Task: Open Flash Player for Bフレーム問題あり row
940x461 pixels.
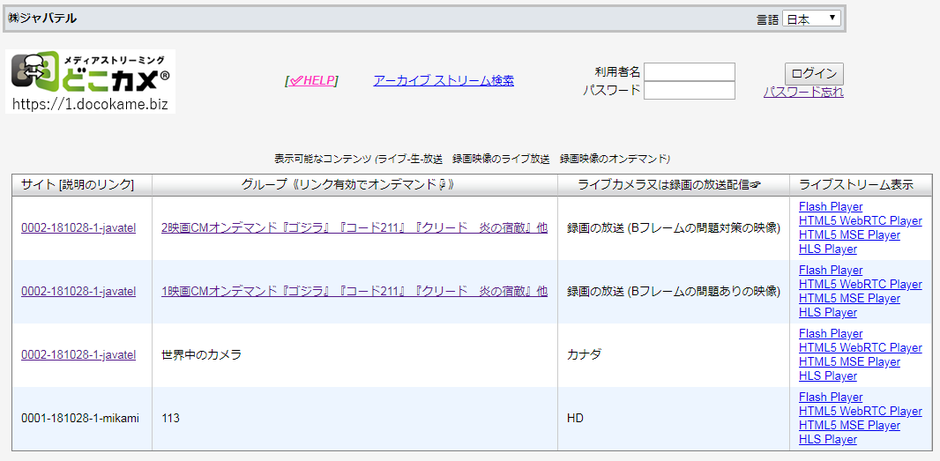Action: [830, 270]
